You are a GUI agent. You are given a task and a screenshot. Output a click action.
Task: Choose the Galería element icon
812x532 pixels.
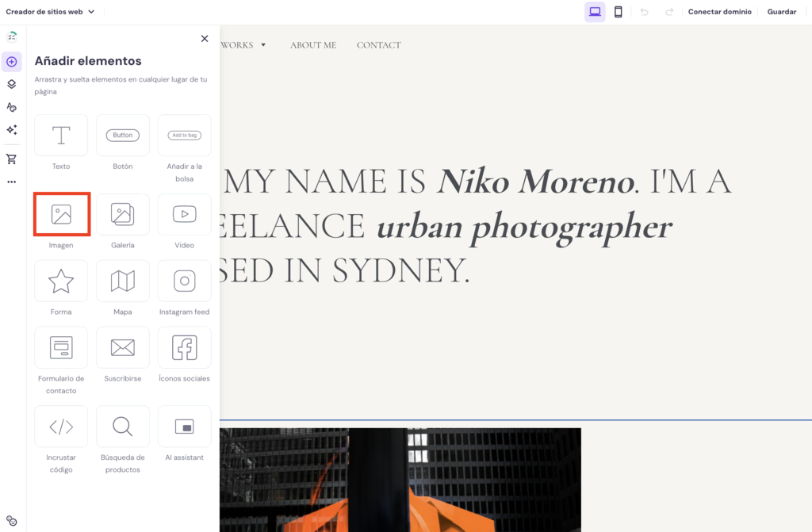point(122,214)
